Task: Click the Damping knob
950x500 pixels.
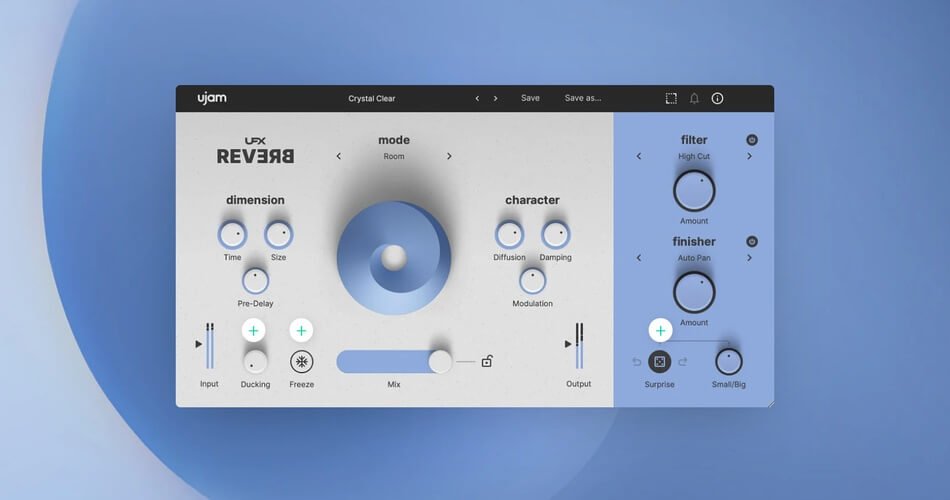Action: [555, 235]
